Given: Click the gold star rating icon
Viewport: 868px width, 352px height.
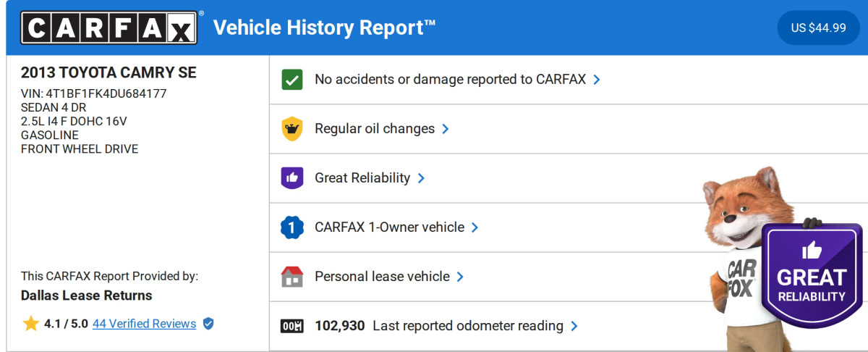Looking at the screenshot, I should pos(30,324).
